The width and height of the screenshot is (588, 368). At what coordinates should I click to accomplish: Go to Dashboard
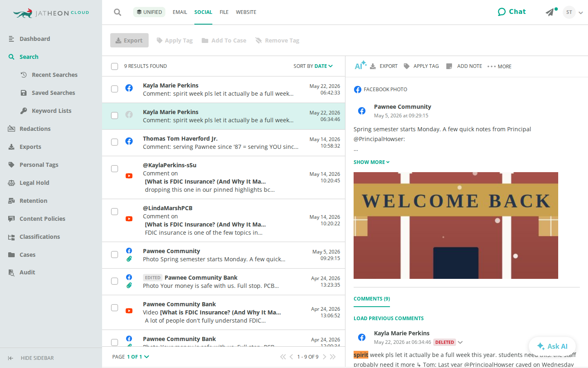click(x=29, y=39)
